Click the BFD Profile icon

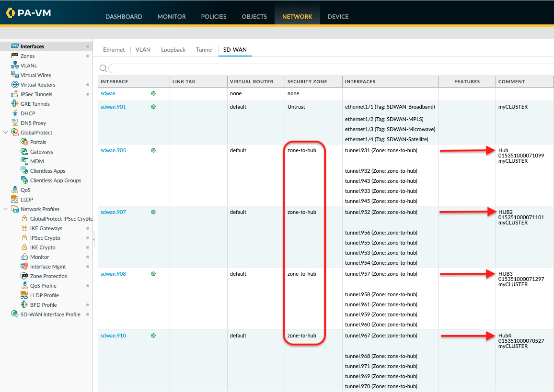pyautogui.click(x=24, y=305)
